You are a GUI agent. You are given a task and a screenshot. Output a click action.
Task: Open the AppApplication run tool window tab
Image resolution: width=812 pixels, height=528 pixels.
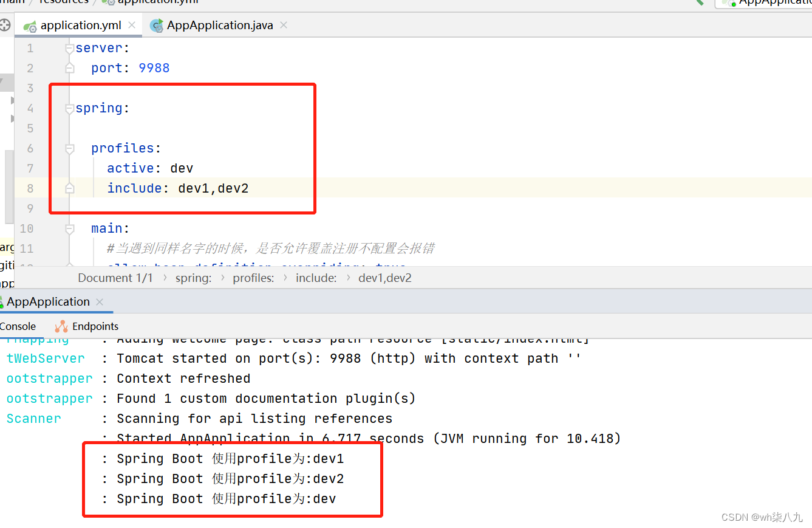[48, 301]
